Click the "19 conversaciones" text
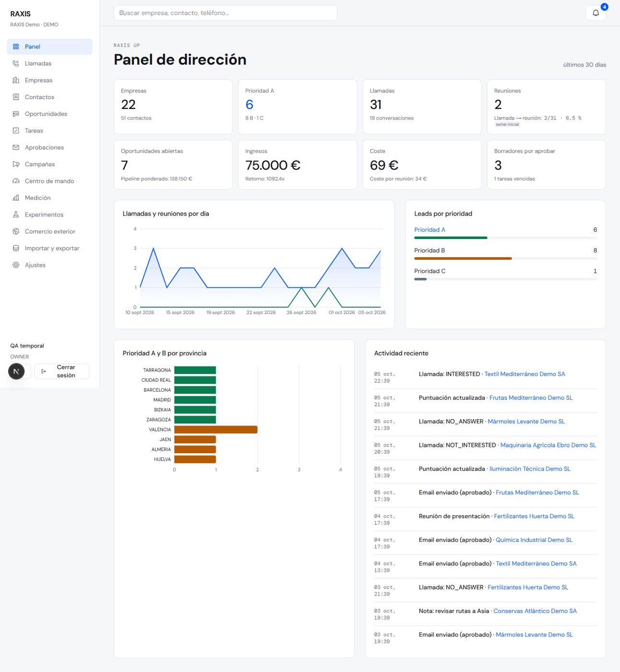This screenshot has height=672, width=620. coord(392,118)
